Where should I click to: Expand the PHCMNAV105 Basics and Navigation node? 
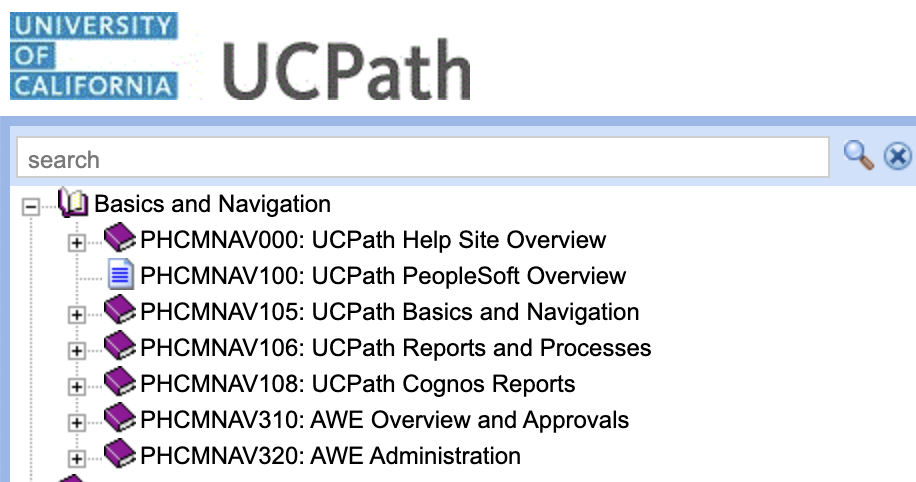pos(77,314)
